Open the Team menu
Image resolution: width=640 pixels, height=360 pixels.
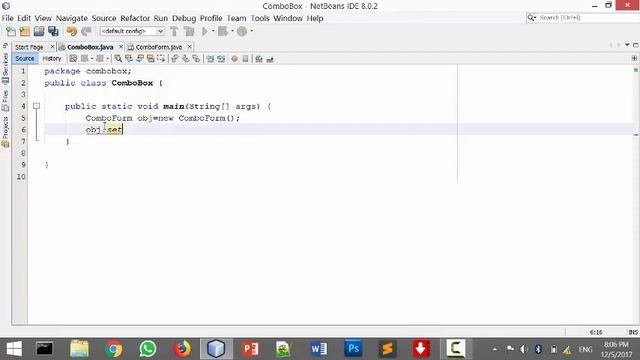236,18
